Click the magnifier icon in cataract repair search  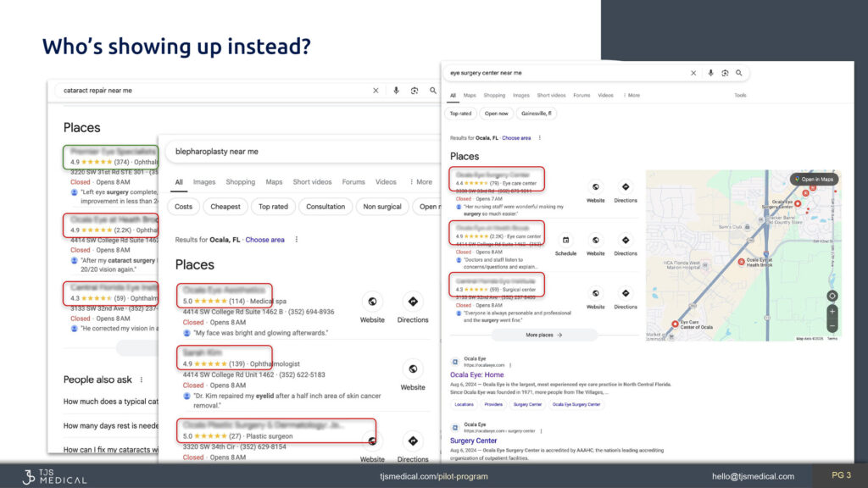433,90
